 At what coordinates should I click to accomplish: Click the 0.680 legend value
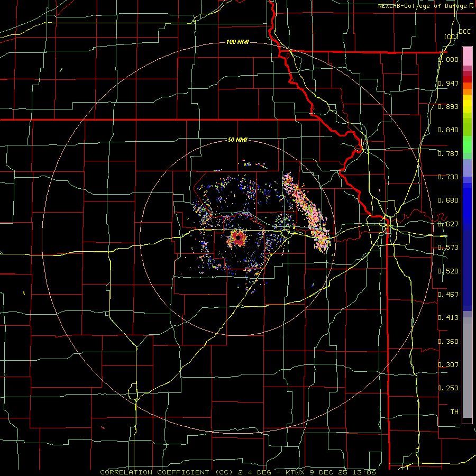(448, 200)
